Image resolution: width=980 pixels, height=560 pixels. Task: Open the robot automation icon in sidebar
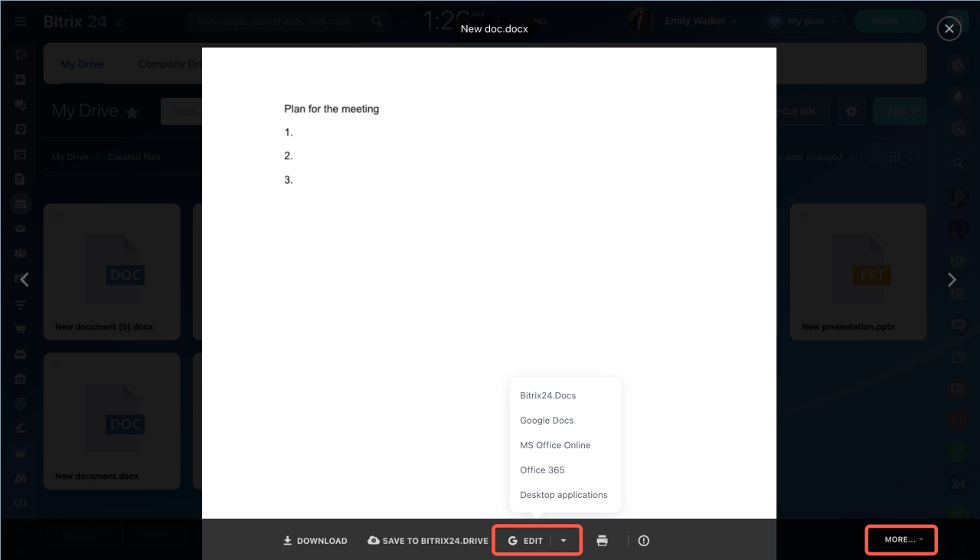pos(21,354)
